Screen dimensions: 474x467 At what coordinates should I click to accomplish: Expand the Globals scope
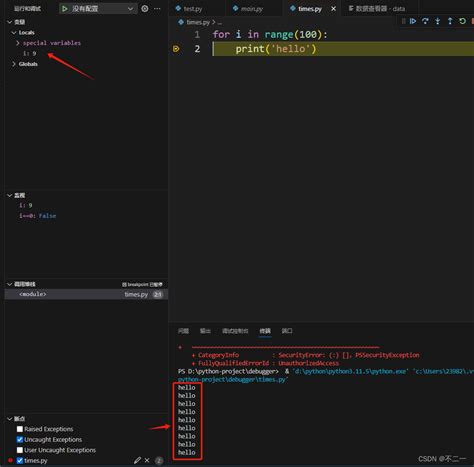14,64
